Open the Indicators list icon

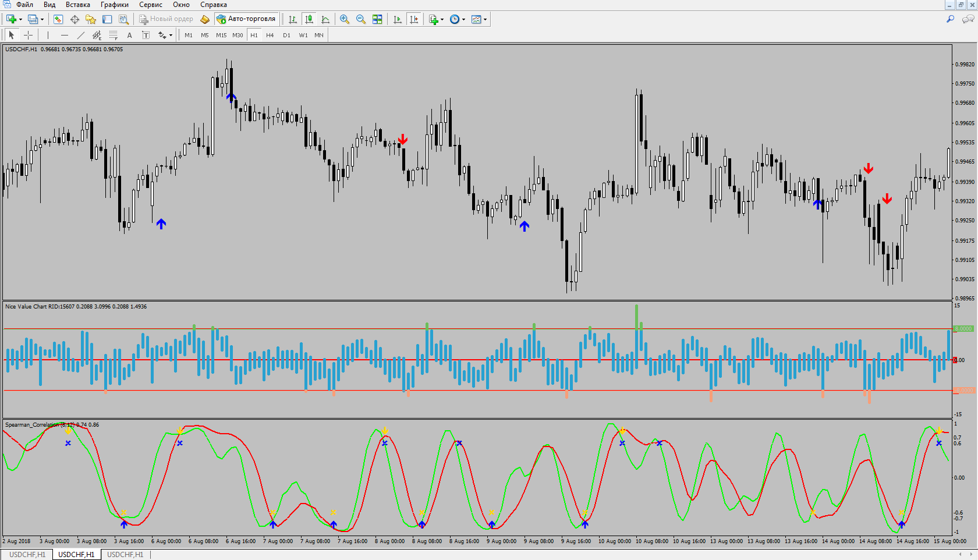pos(433,19)
